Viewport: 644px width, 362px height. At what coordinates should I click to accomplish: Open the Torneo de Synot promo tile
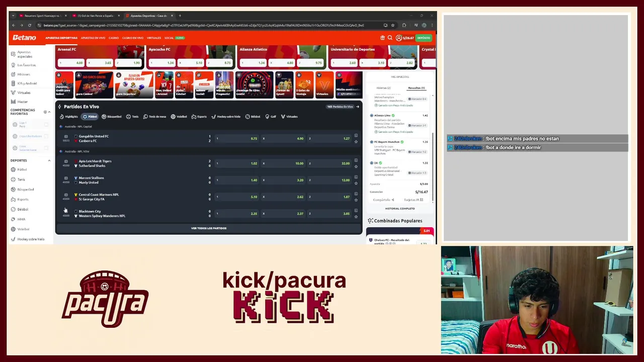[x=284, y=85]
